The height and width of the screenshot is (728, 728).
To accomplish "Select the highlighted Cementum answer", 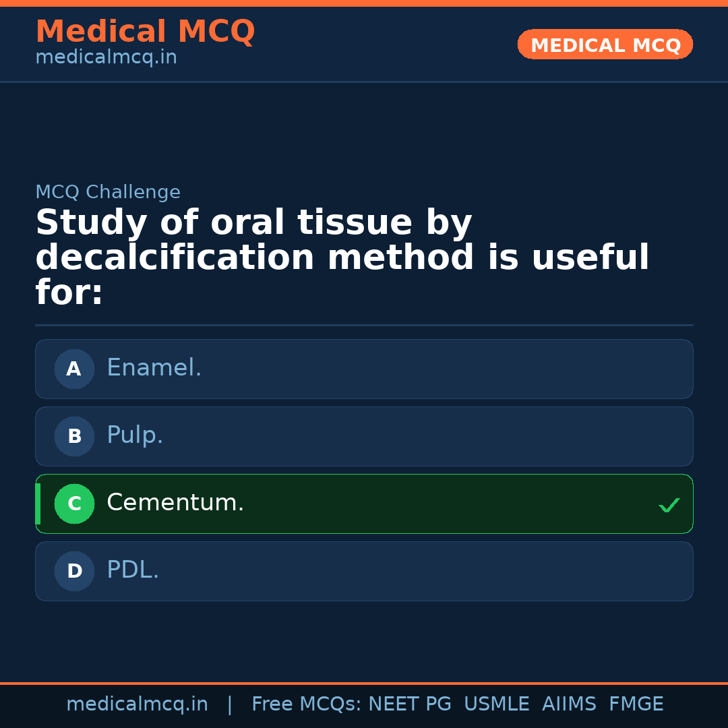I will 364,504.
